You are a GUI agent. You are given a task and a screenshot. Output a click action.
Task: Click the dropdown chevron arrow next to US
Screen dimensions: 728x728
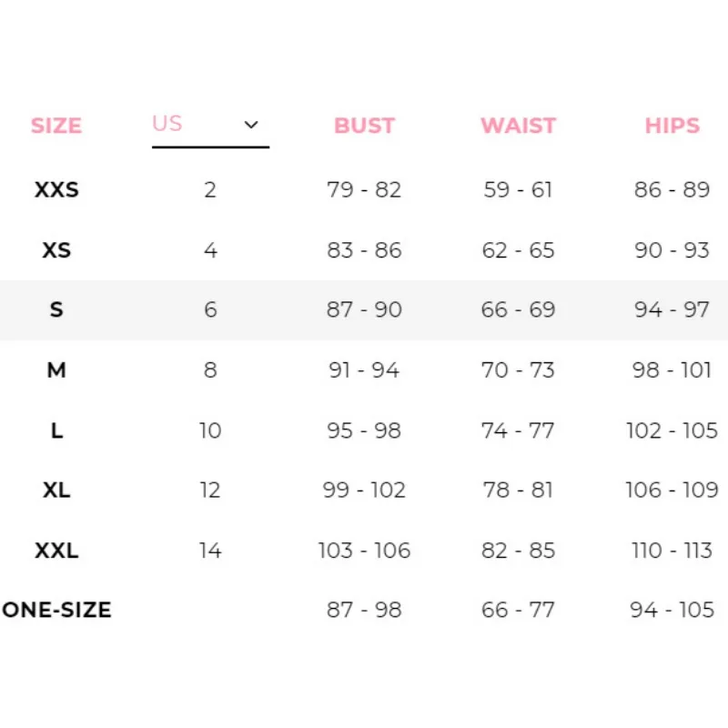[251, 125]
